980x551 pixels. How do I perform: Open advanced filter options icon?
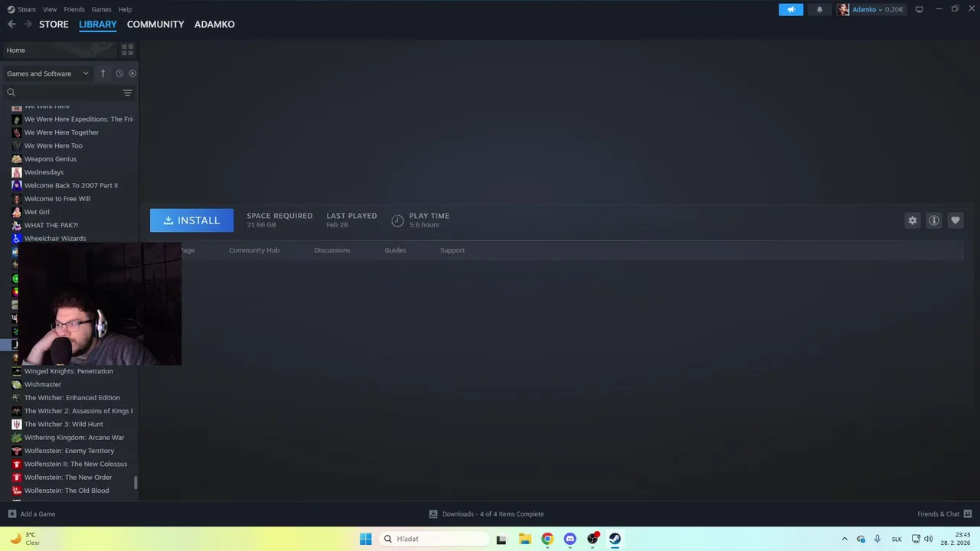coord(127,93)
